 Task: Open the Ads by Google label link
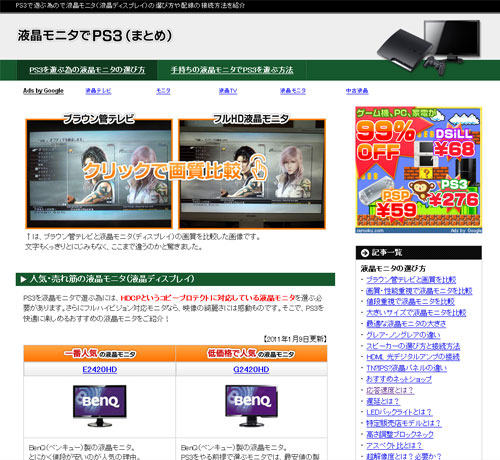43,91
